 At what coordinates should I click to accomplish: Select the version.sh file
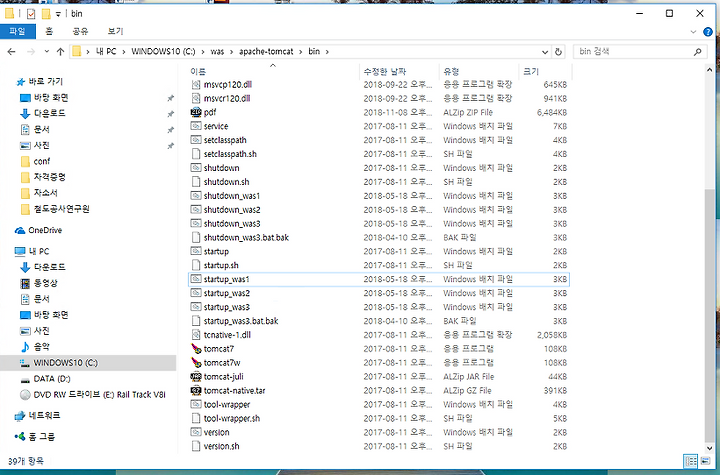click(379, 446)
